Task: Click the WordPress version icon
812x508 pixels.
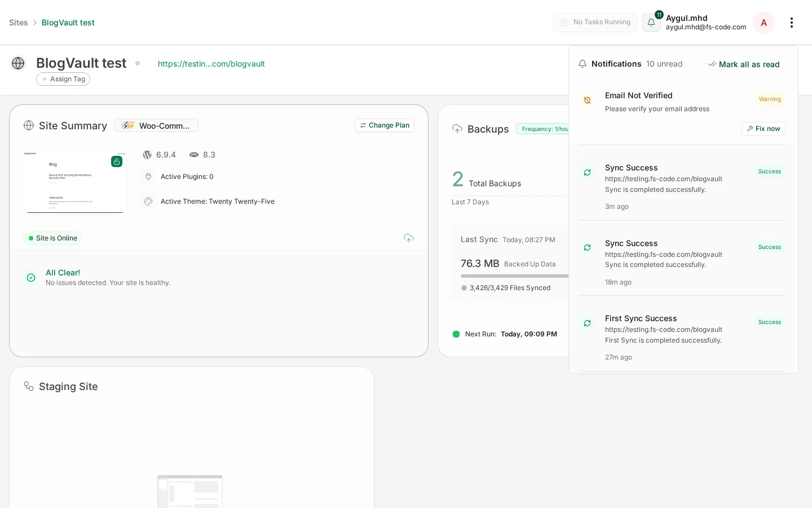Action: (x=147, y=155)
